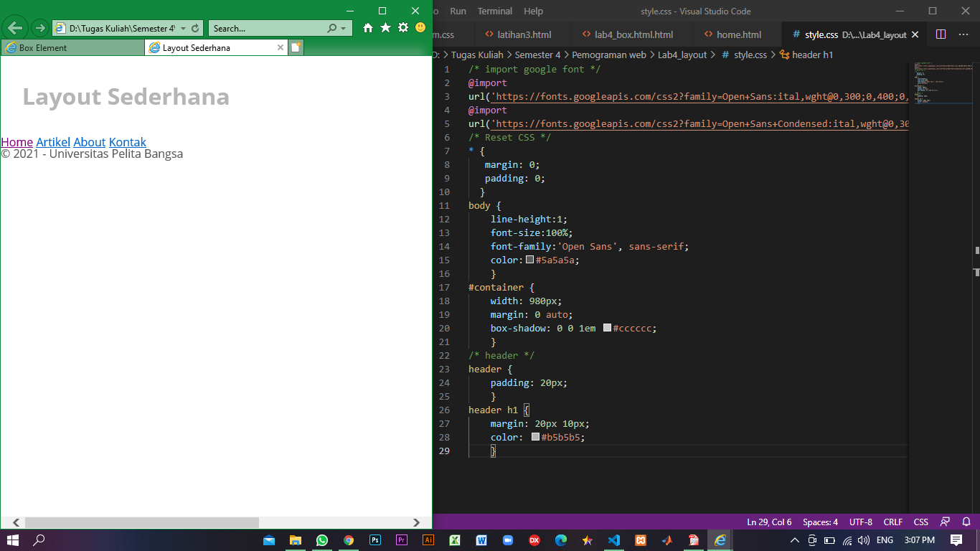
Task: Click UTF-8 encoding indicator
Action: pyautogui.click(x=860, y=522)
